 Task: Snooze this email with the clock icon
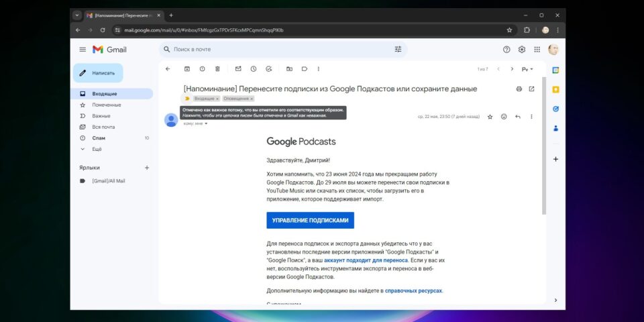(254, 69)
